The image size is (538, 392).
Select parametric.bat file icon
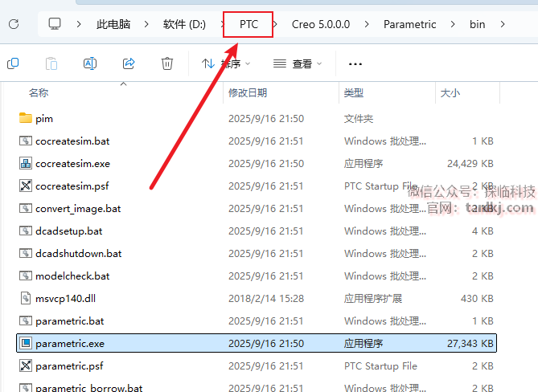(x=26, y=321)
